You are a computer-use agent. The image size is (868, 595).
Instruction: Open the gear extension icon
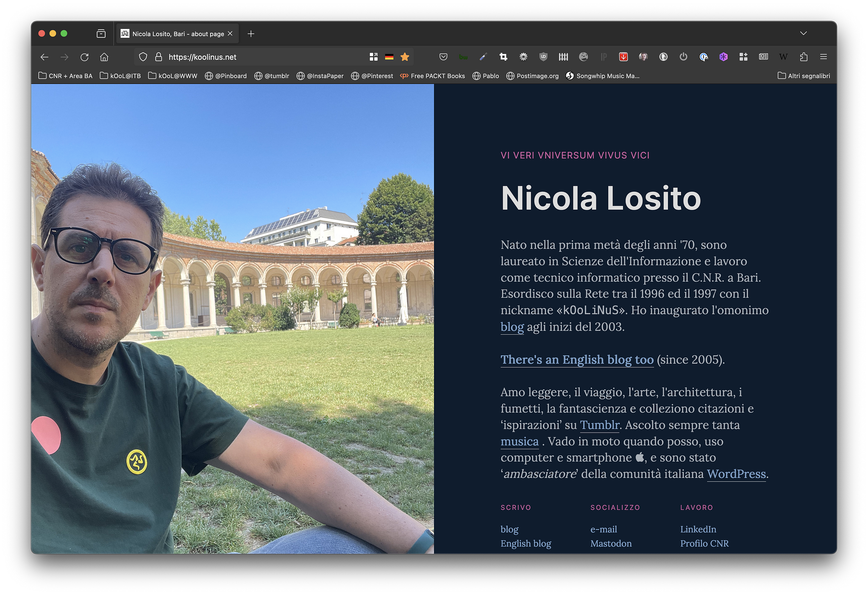point(523,57)
